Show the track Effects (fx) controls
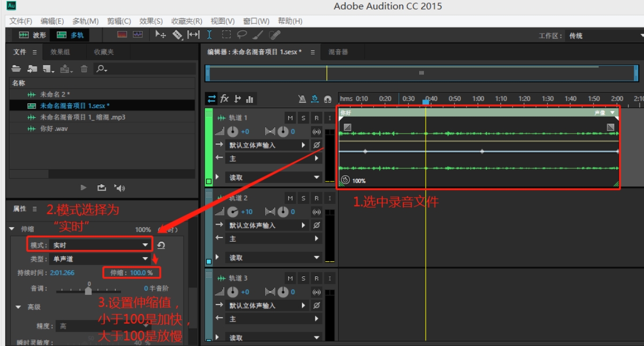The image size is (644, 346). [x=225, y=98]
